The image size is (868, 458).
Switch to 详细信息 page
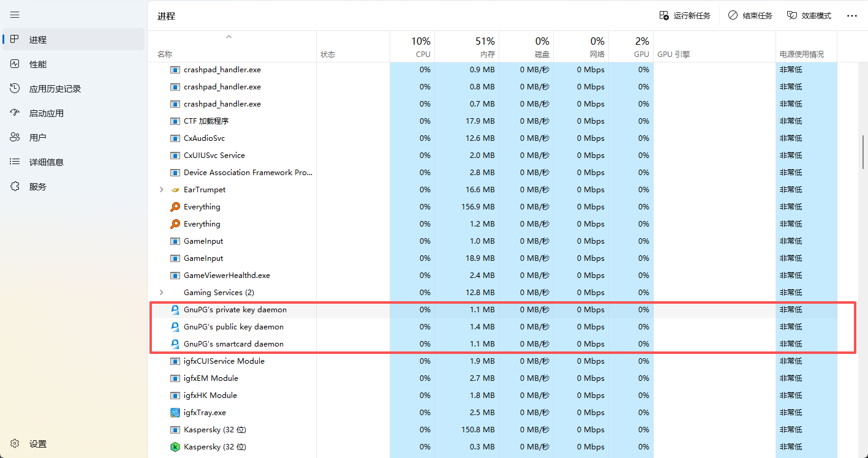click(x=74, y=162)
